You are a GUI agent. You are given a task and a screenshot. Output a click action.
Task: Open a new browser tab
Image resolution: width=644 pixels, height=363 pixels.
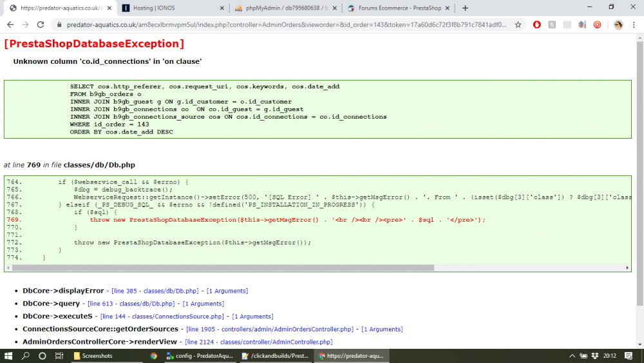(465, 8)
